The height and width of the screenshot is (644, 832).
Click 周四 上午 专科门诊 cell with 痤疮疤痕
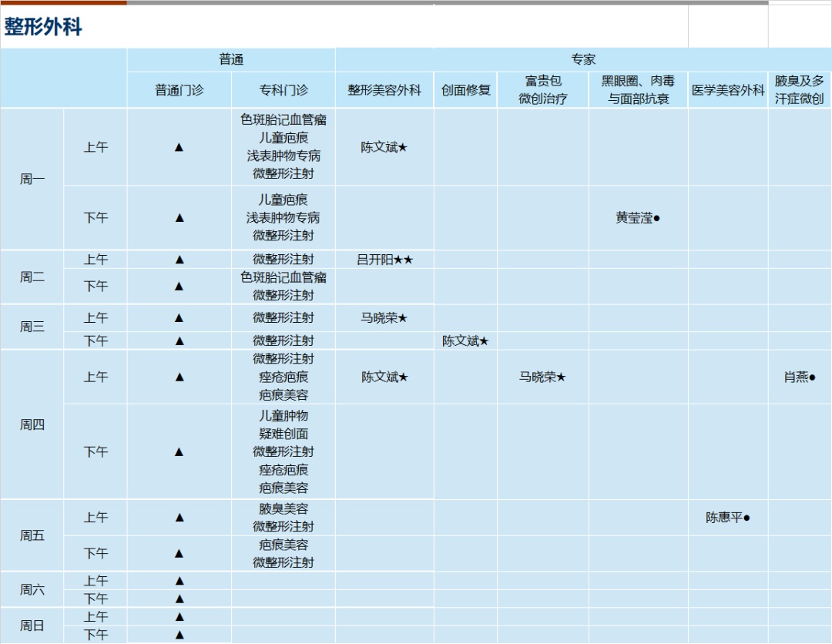tap(283, 377)
